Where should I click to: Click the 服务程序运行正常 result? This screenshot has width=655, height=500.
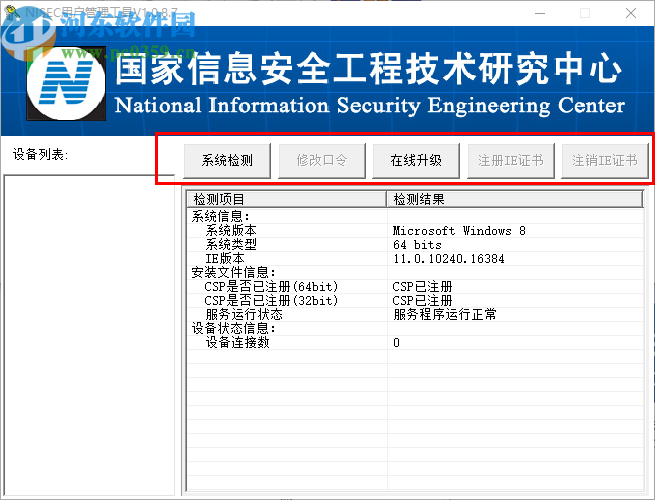tap(445, 315)
